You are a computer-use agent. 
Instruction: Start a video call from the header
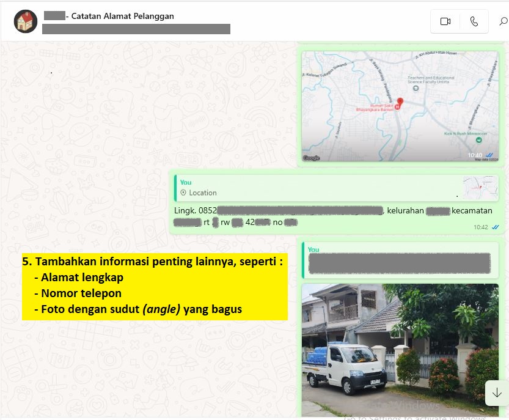click(445, 21)
